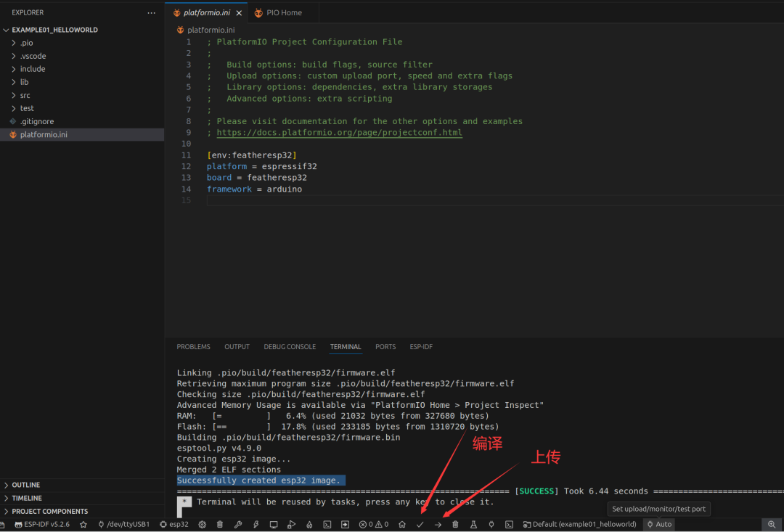Click the star icon beside ESP-IDF version
784x532 pixels.
[83, 525]
